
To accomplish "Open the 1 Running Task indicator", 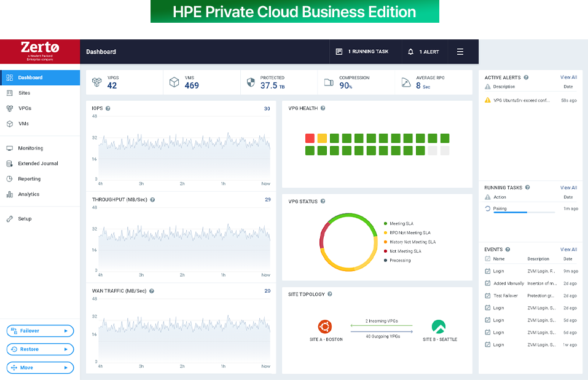I will pos(361,52).
